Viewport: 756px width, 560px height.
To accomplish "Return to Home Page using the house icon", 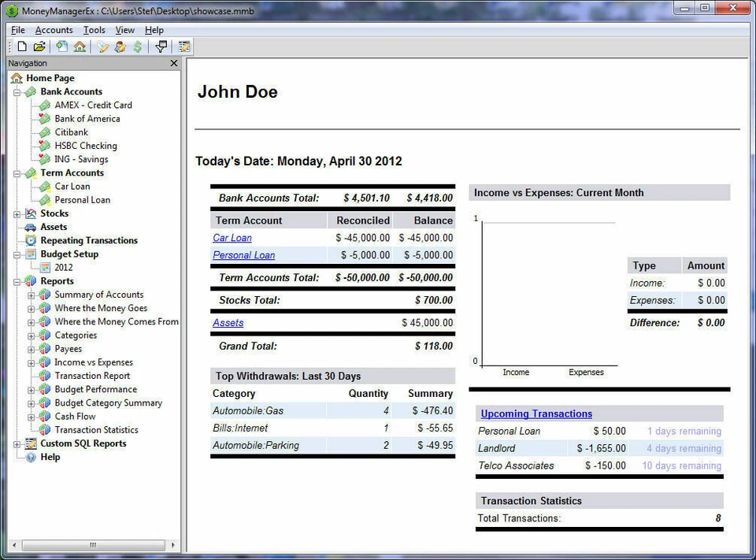I will [x=80, y=46].
